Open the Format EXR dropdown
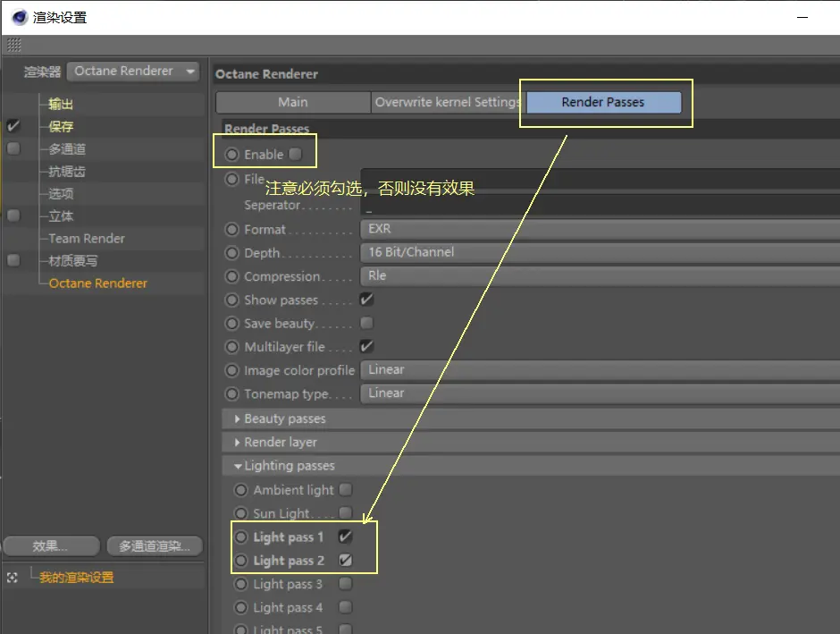Screen dimensions: 840x634 (x=600, y=229)
